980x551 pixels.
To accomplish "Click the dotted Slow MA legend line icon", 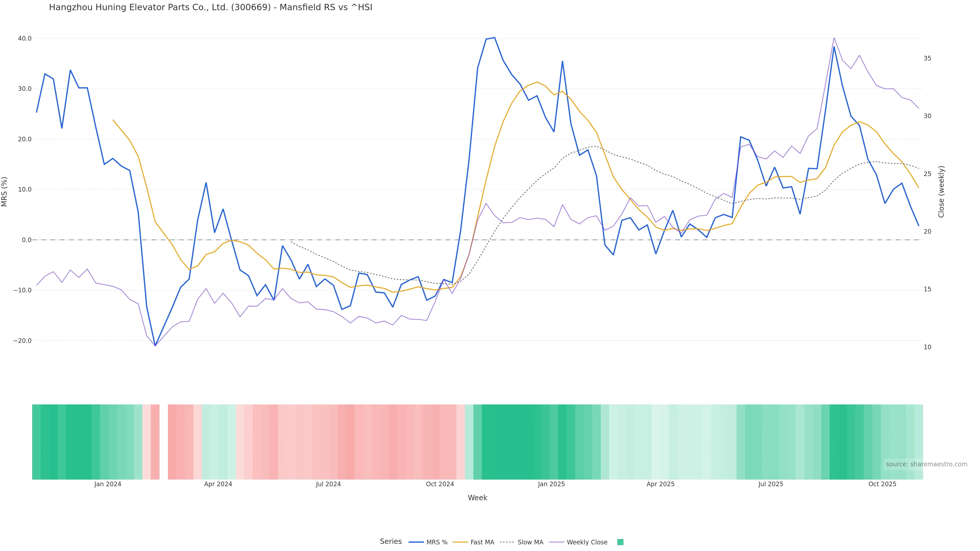I will [x=507, y=542].
